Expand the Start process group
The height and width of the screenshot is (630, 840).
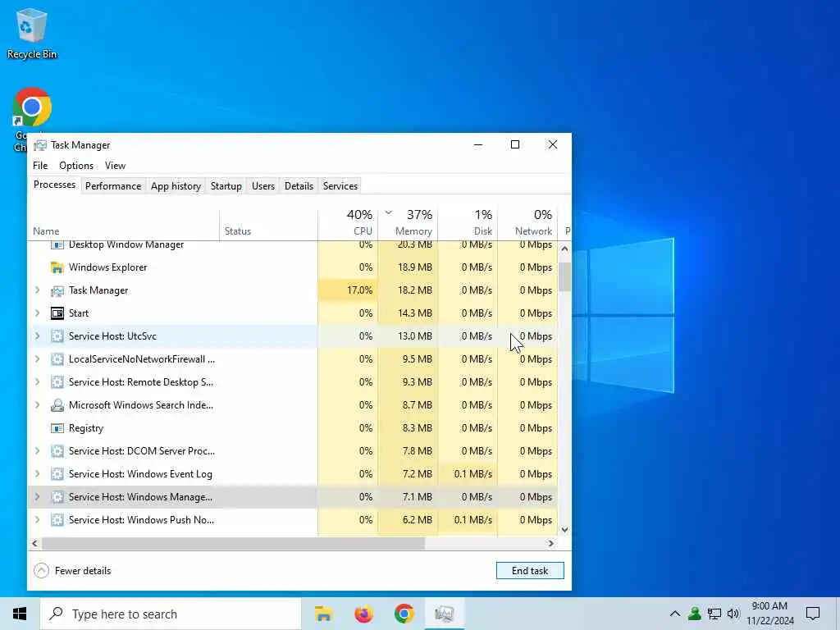(x=38, y=313)
